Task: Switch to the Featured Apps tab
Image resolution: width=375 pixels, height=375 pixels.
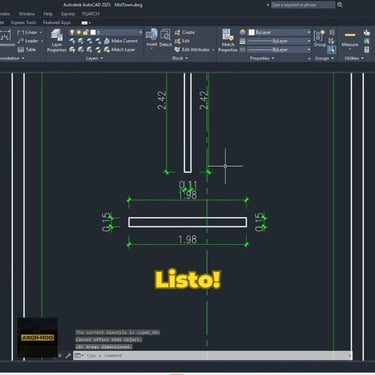Action: (x=57, y=23)
